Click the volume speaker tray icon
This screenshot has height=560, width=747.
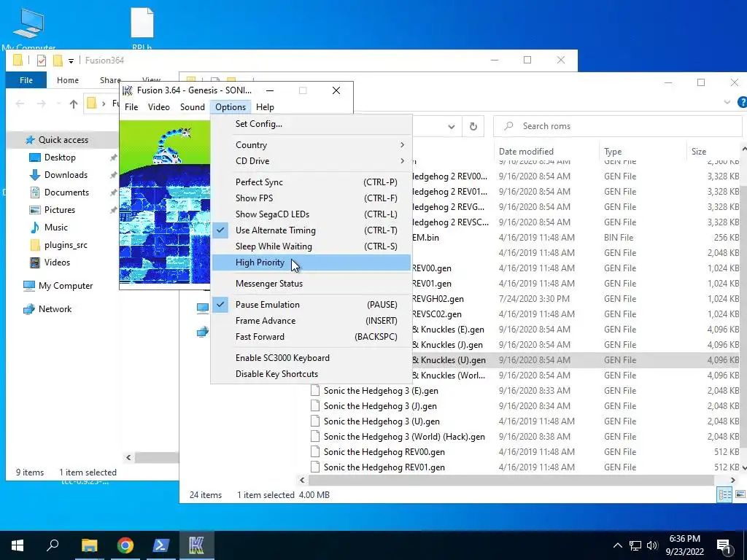tap(652, 545)
